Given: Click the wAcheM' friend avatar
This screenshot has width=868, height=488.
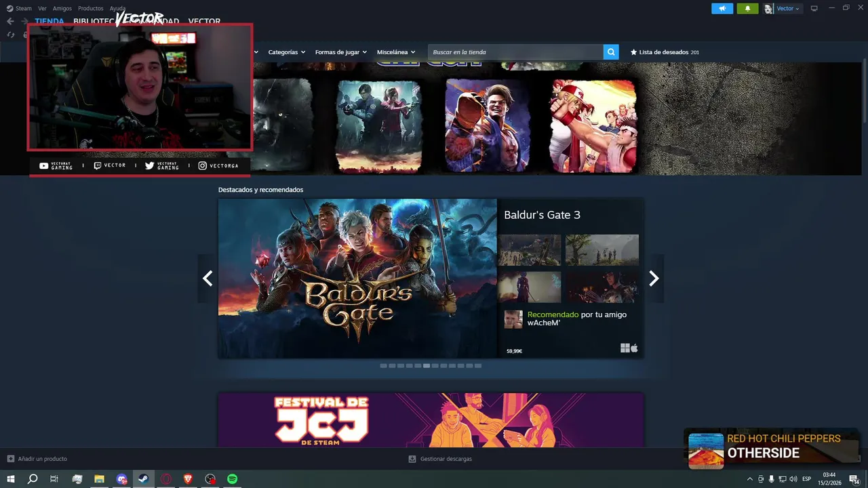Looking at the screenshot, I should point(513,319).
